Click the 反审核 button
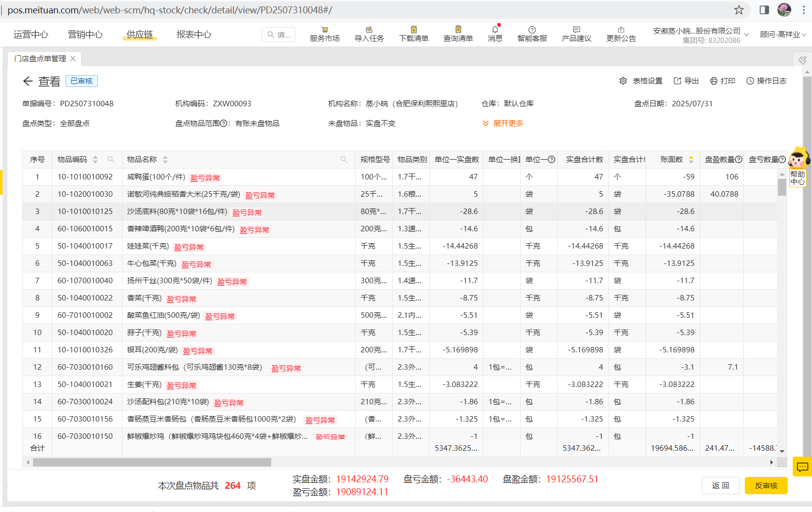 tap(766, 485)
